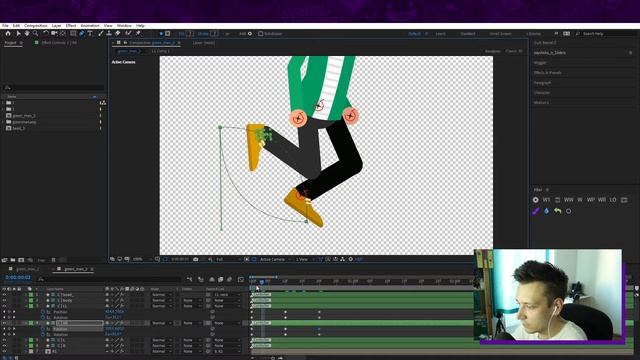
Task: Click layer 1 green label color swatch
Action: pos(31,295)
